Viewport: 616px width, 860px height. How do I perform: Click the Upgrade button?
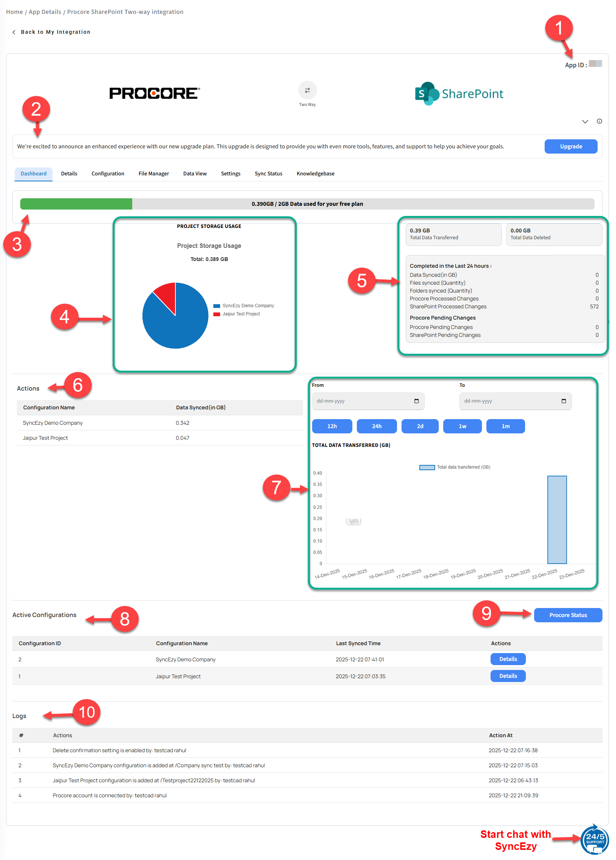571,146
